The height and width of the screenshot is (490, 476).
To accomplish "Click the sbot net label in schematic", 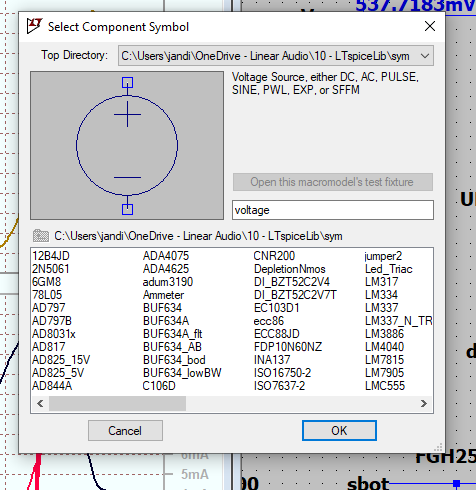I will [368, 484].
